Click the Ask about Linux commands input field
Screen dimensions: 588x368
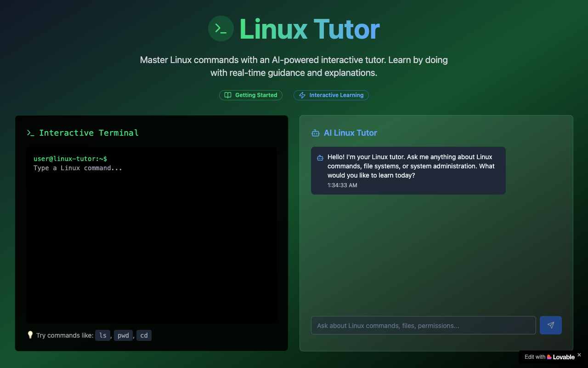tap(423, 325)
